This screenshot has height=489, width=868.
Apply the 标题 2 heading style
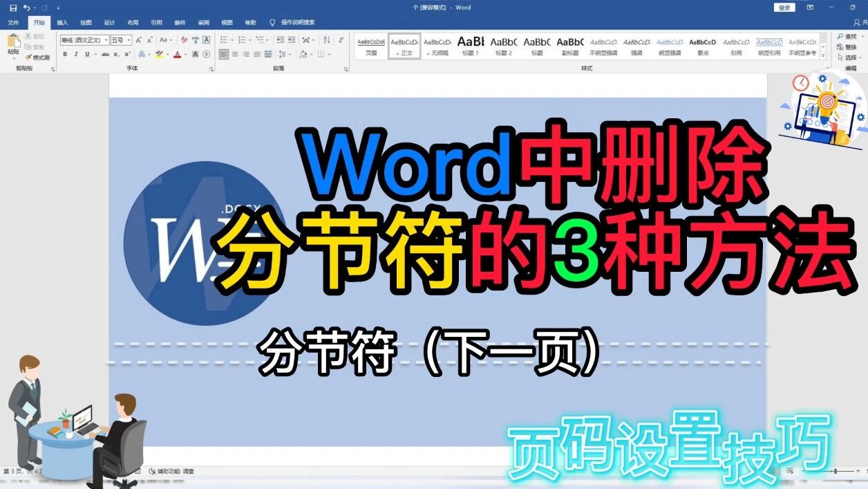coord(504,46)
